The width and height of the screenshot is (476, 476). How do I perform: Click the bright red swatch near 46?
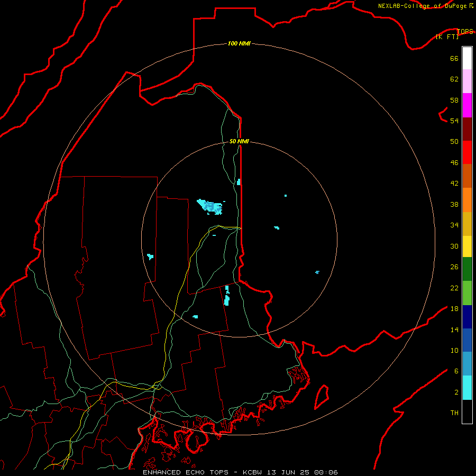point(467,152)
